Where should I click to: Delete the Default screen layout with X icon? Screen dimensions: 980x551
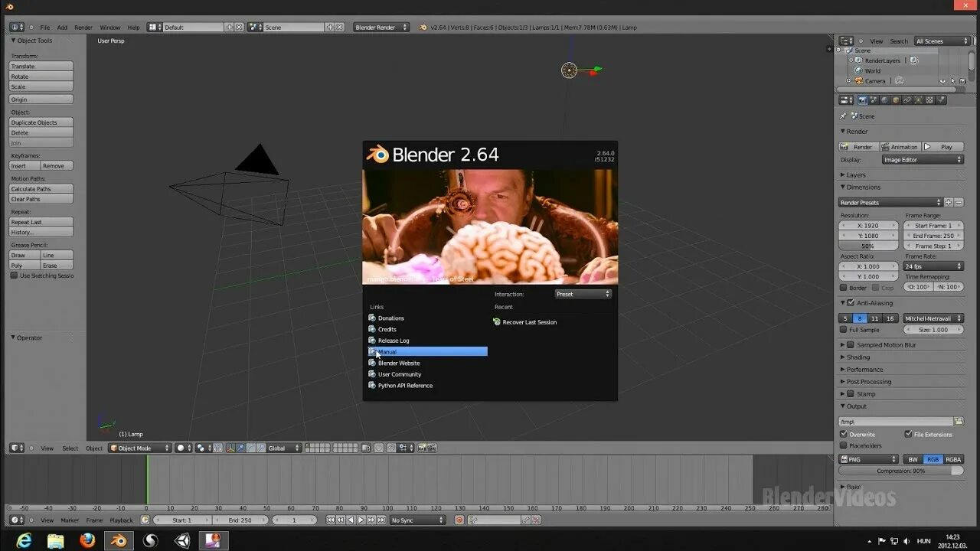(239, 27)
